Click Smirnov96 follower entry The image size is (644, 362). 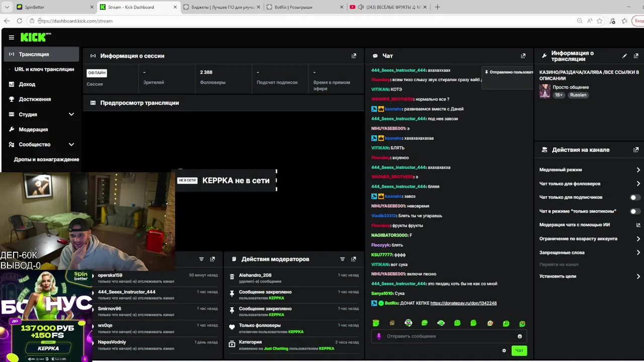(157, 312)
